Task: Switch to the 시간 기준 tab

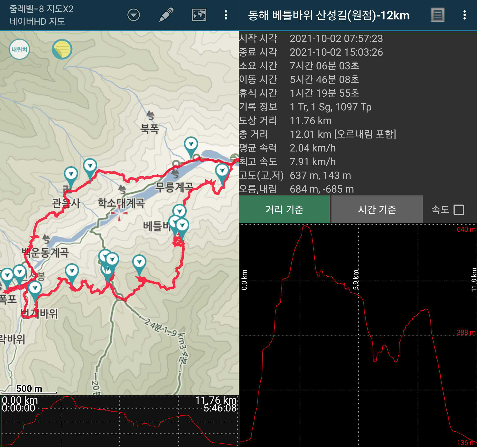Action: 377,209
